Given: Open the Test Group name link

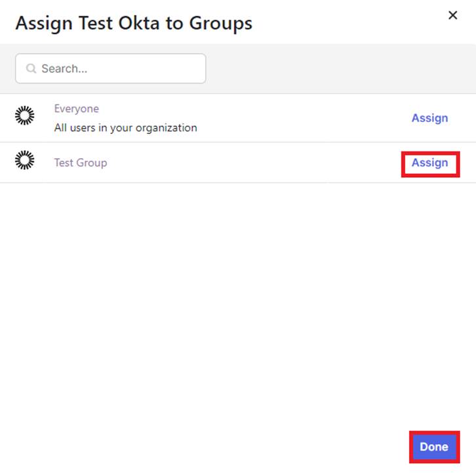Looking at the screenshot, I should click(x=80, y=163).
